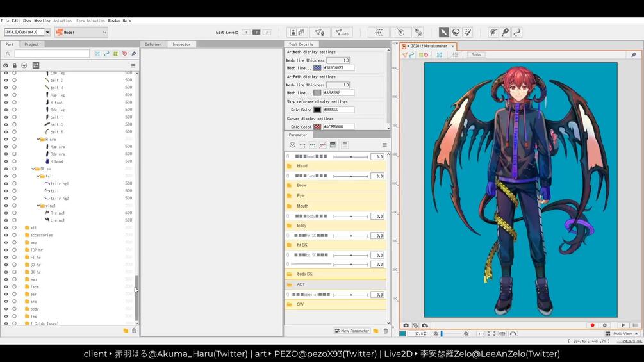This screenshot has height=362, width=644.
Task: Open the Help menu
Action: point(127,21)
